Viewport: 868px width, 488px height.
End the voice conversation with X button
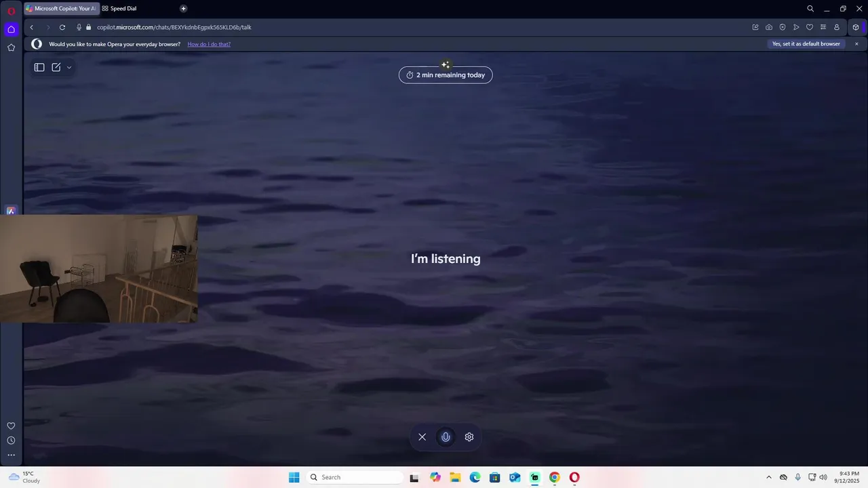[x=422, y=437]
